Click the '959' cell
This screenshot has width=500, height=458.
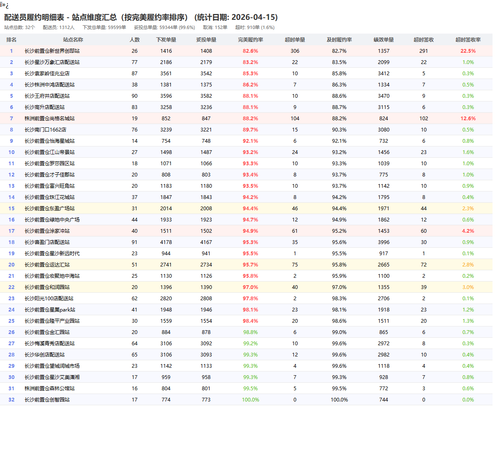click(166, 377)
